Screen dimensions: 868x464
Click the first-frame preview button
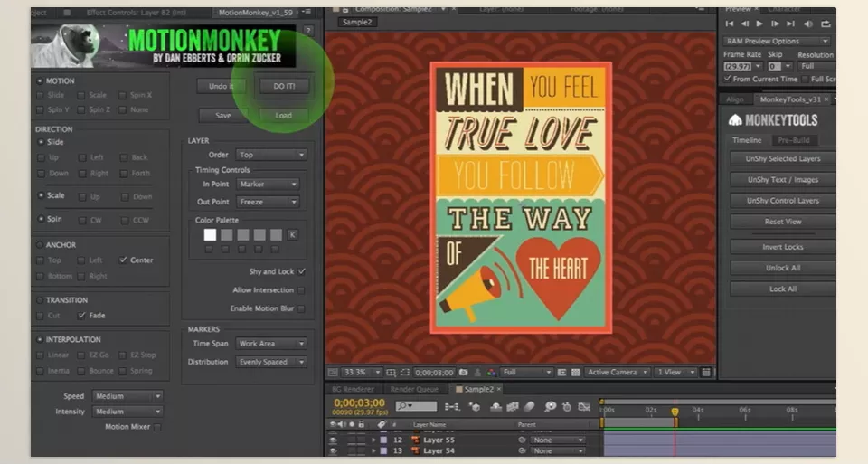(x=730, y=24)
